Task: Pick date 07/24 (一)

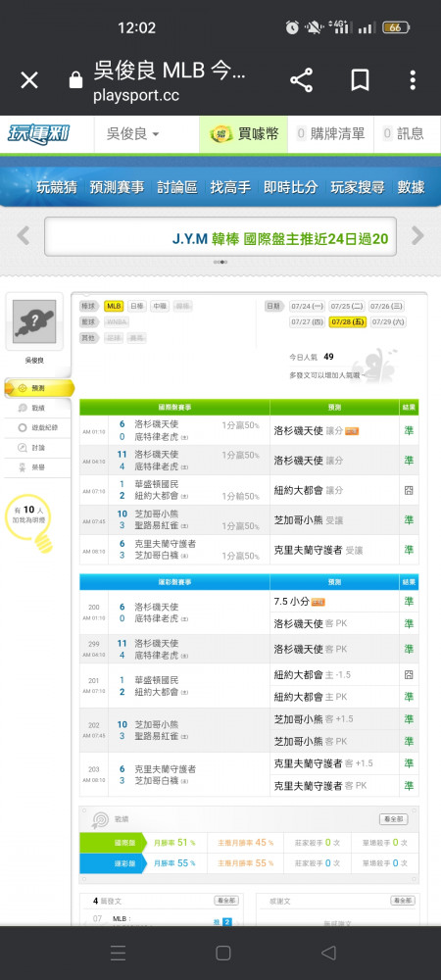Action: tap(308, 306)
